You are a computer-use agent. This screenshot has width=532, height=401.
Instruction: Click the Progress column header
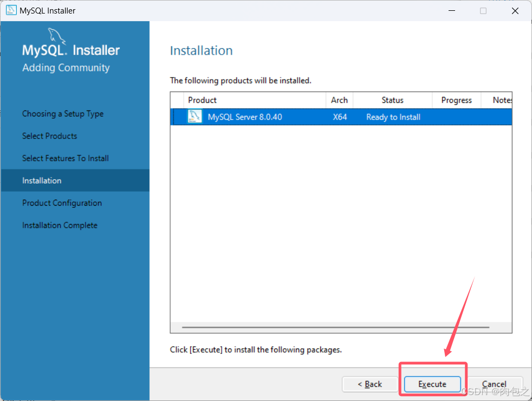tap(456, 100)
